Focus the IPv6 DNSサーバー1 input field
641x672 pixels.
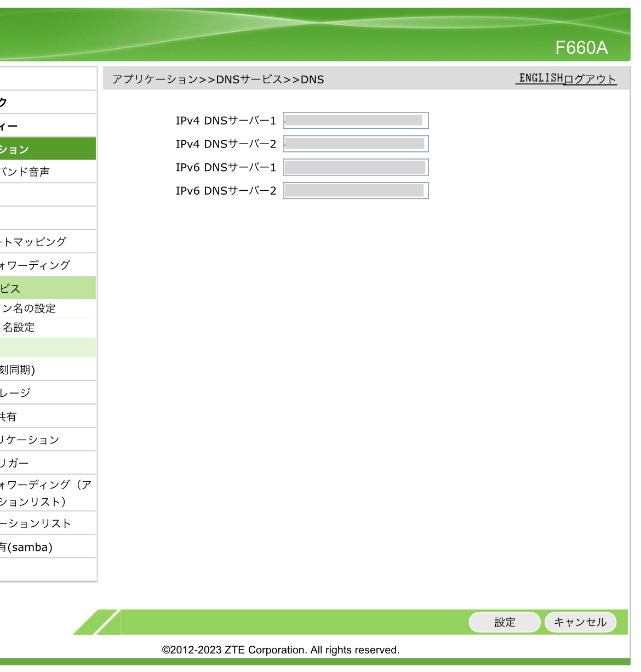356,167
